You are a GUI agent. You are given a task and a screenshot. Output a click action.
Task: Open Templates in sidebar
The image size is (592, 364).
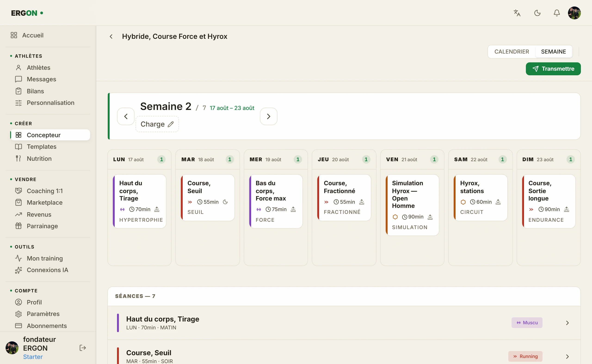point(50,147)
